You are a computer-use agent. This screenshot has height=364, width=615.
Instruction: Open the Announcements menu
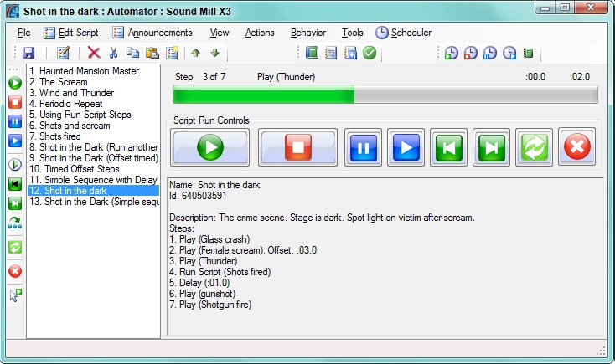tap(152, 33)
